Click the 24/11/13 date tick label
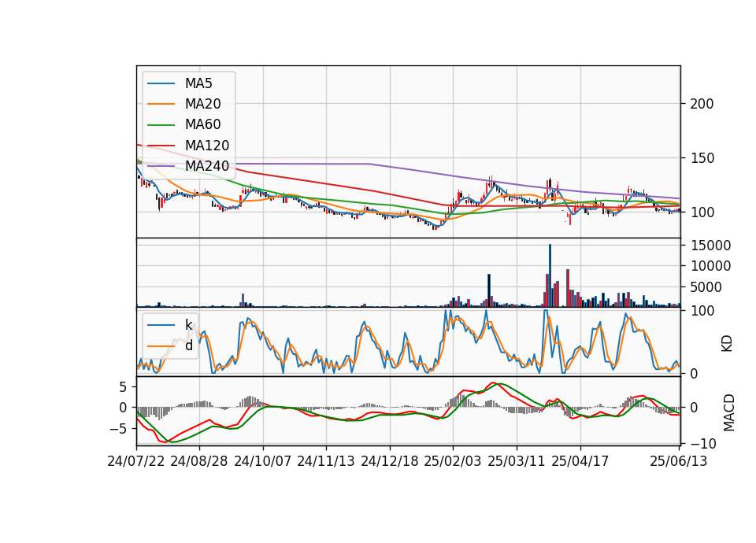This screenshot has width=756, height=543. pos(326,461)
